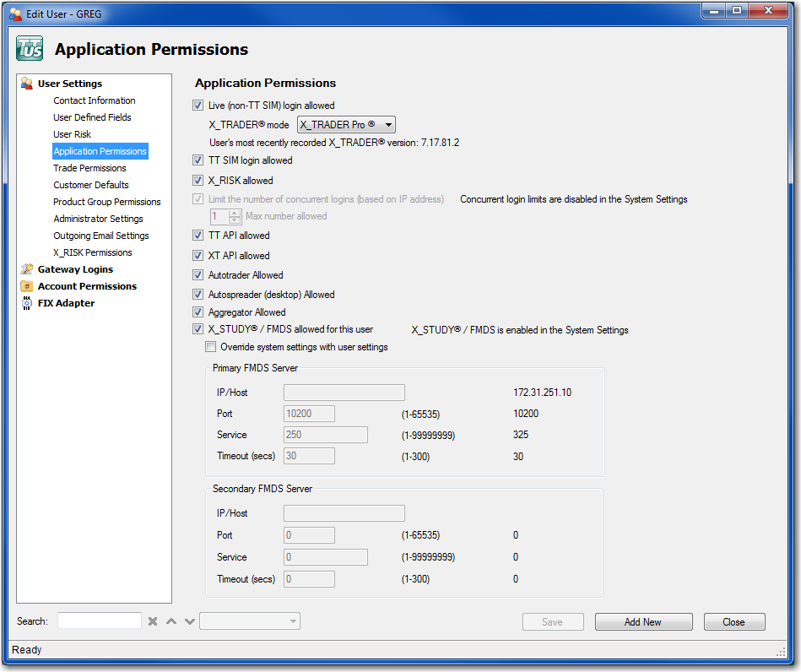Open X_RISK Permissions page
Image resolution: width=801 pixels, height=672 pixels.
[93, 252]
